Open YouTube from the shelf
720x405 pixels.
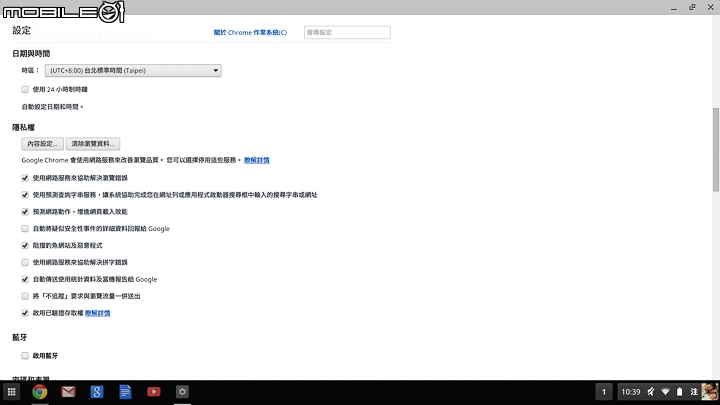(154, 392)
